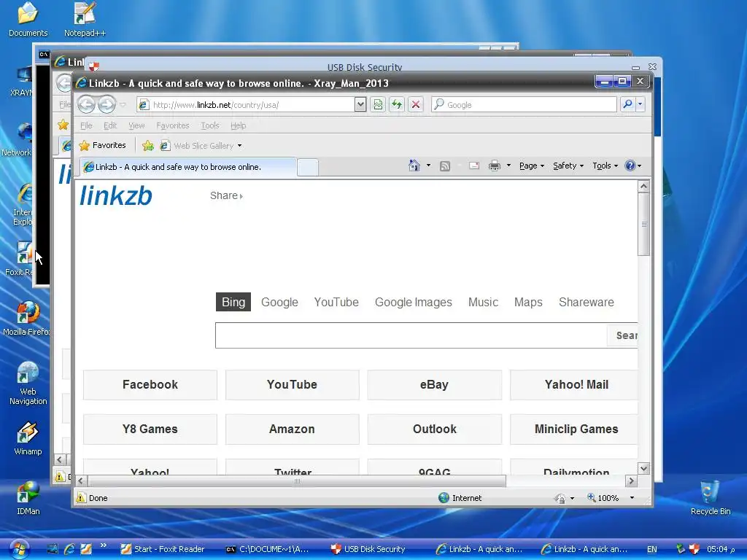Click the browser Forward arrow button
This screenshot has height=560, width=747.
107,104
